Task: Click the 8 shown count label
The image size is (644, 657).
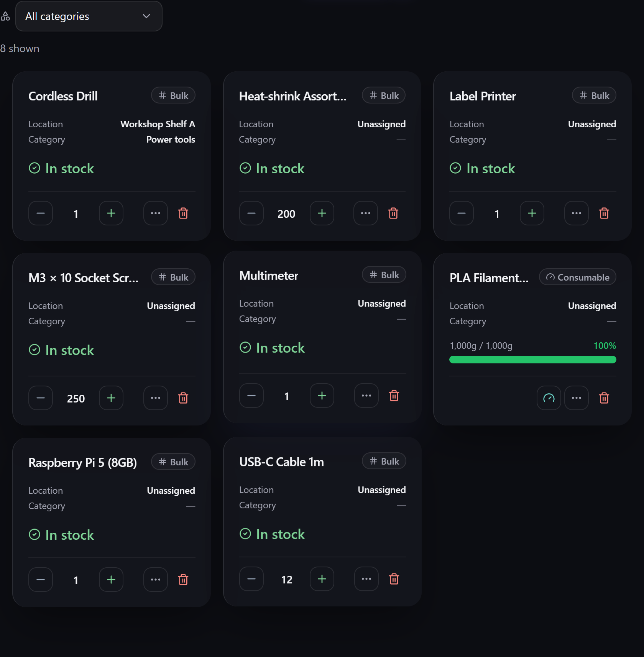Action: (20, 49)
